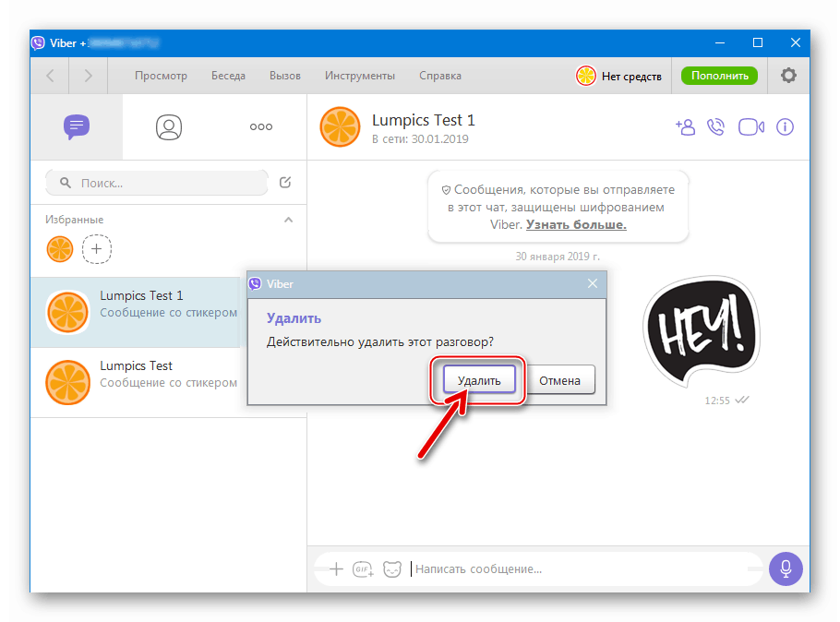Navigate forward with right arrow
The height and width of the screenshot is (622, 840).
point(89,76)
